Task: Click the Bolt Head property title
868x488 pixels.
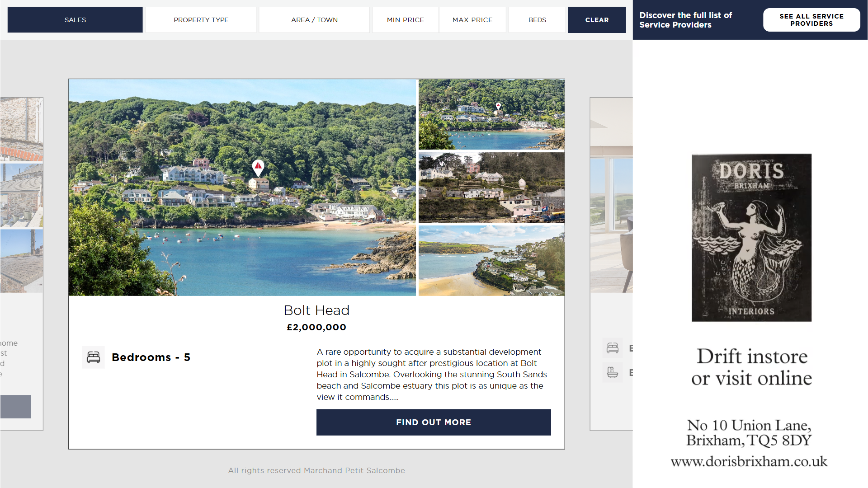Action: pyautogui.click(x=316, y=310)
